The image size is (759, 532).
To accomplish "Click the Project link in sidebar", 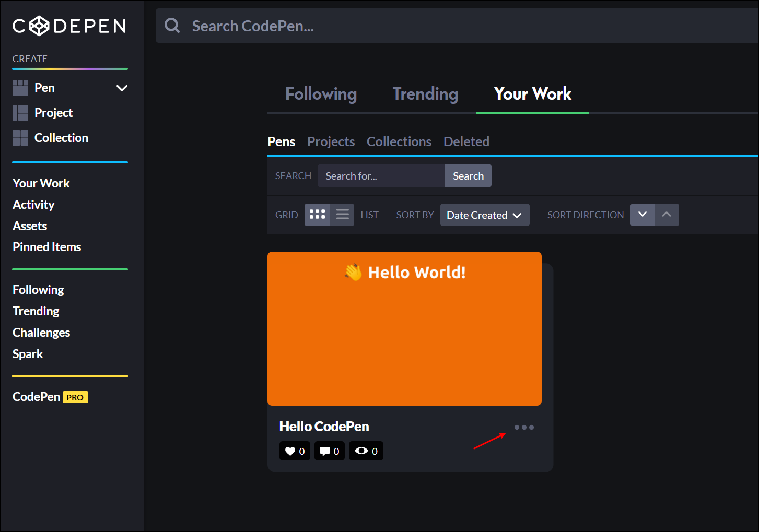I will click(x=53, y=113).
